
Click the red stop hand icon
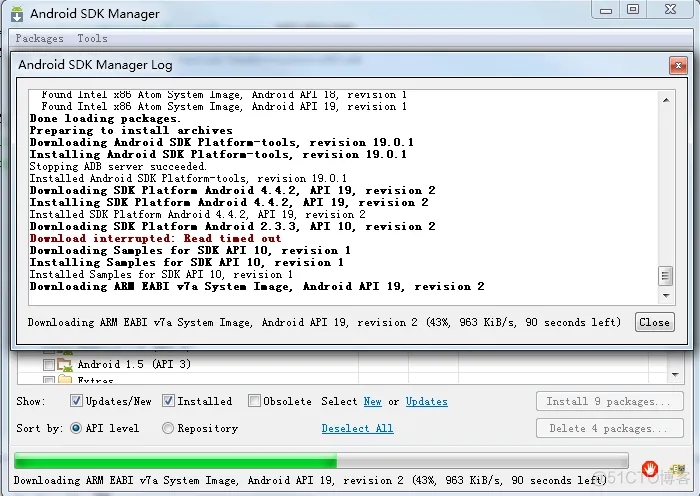tap(650, 469)
